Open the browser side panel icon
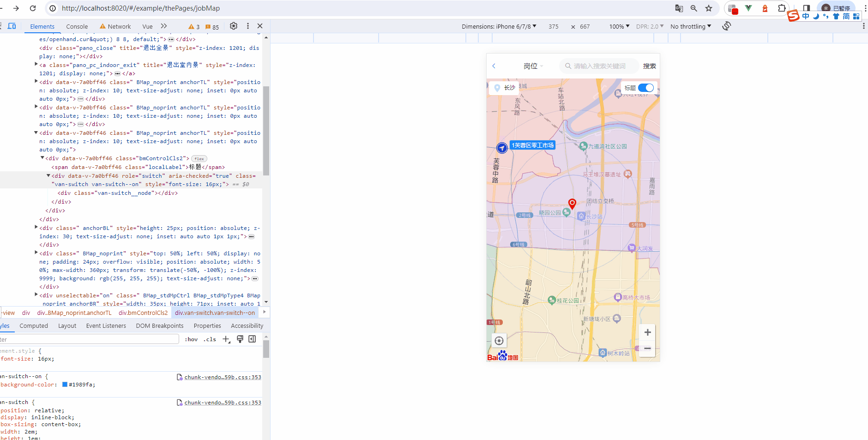The image size is (868, 440). 807,8
